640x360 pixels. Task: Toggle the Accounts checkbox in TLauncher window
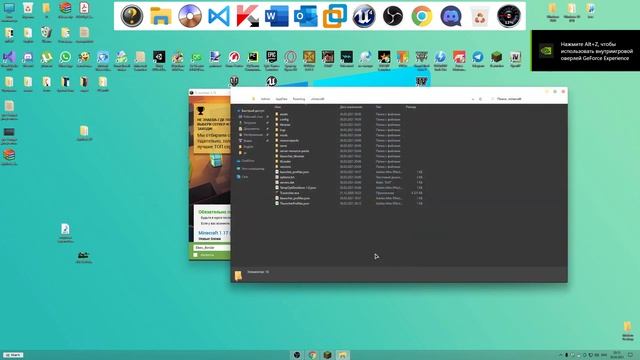coord(196,255)
